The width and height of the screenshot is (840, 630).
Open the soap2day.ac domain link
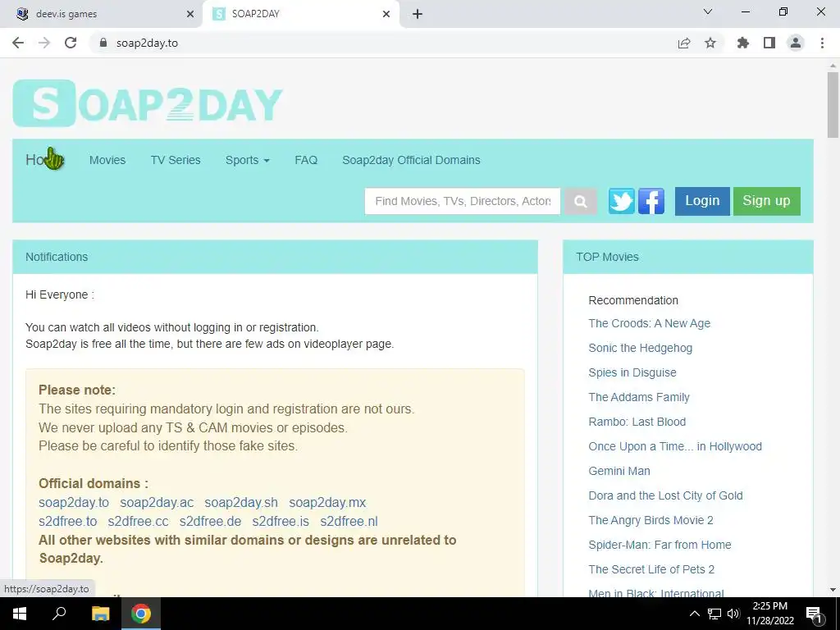coord(157,503)
